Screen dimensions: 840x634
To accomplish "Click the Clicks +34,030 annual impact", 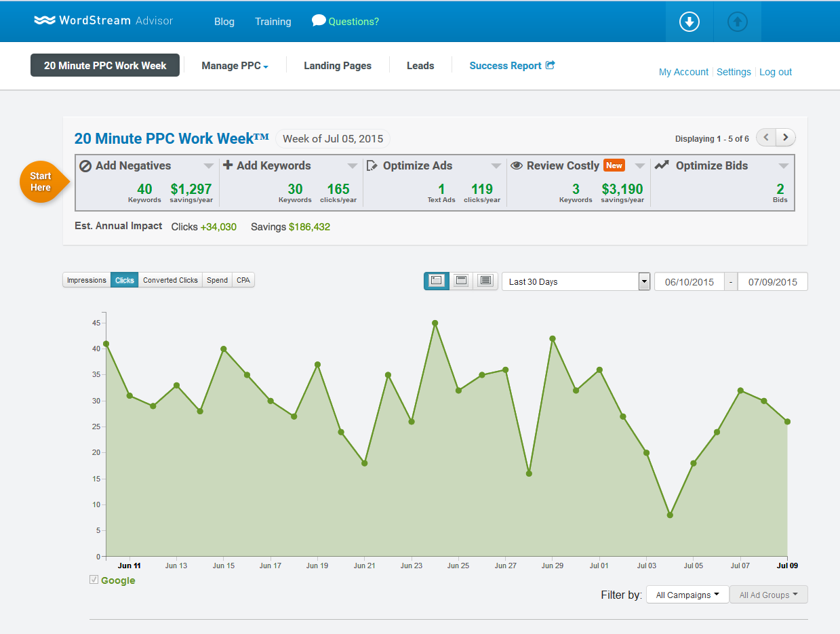I will click(x=204, y=226).
